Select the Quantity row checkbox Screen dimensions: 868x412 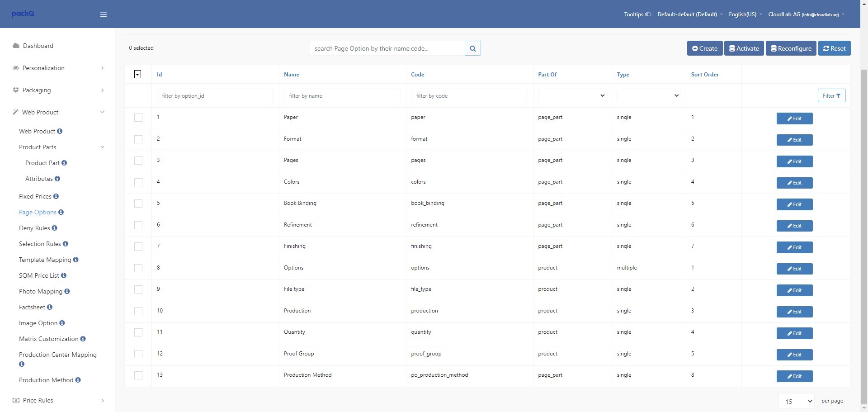138,332
